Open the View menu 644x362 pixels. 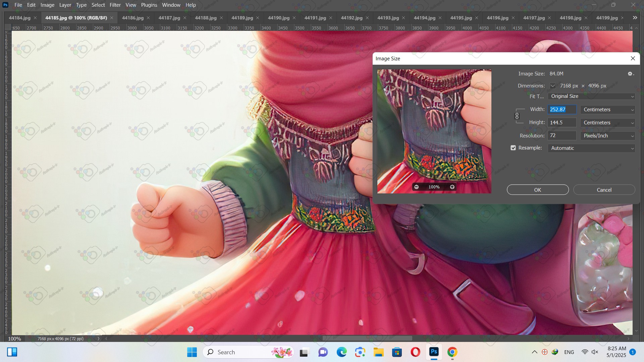[131, 5]
